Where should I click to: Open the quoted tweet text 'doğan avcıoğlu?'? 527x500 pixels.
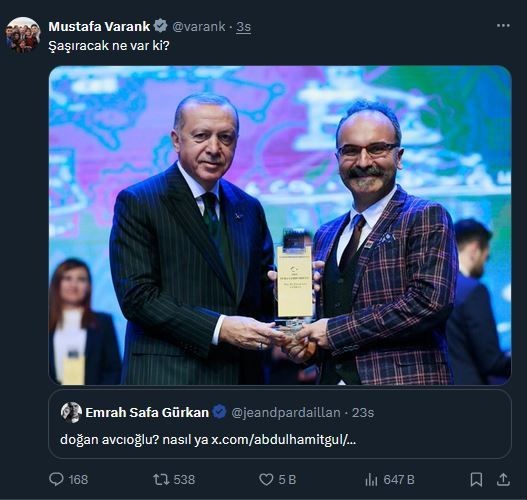109,440
